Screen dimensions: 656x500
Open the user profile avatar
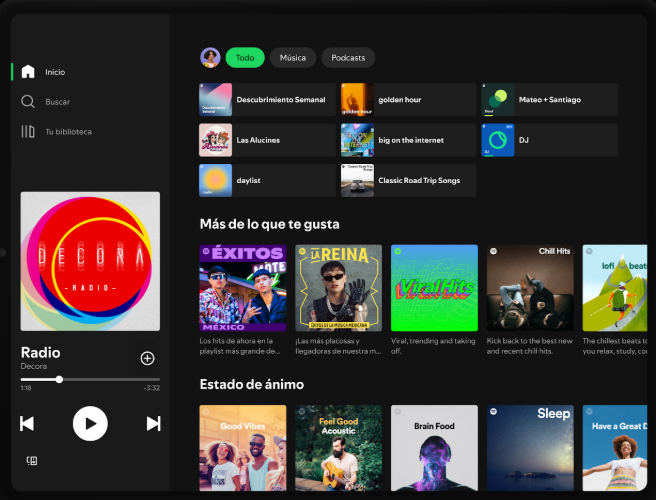point(210,58)
